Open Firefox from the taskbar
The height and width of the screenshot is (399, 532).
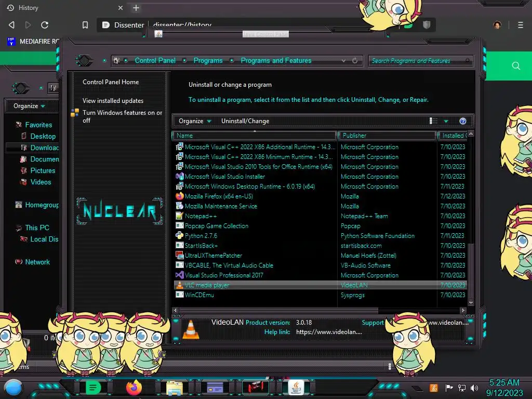click(x=134, y=388)
